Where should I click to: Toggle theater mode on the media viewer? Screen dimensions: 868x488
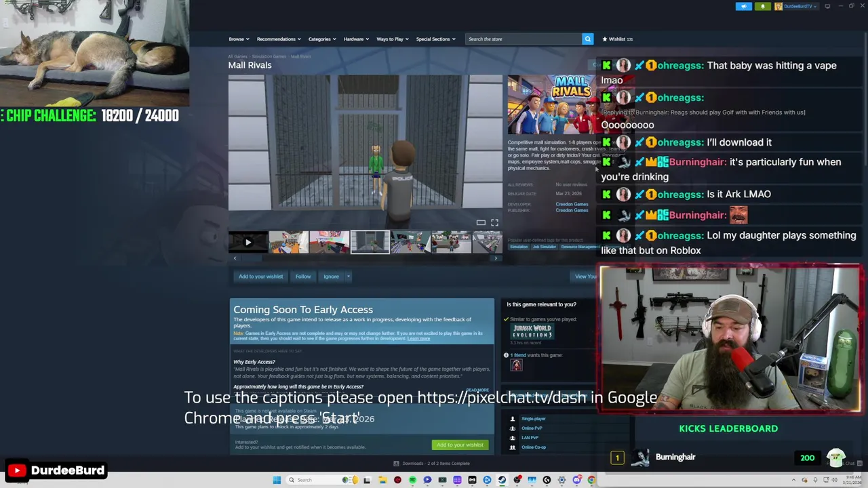pyautogui.click(x=481, y=222)
